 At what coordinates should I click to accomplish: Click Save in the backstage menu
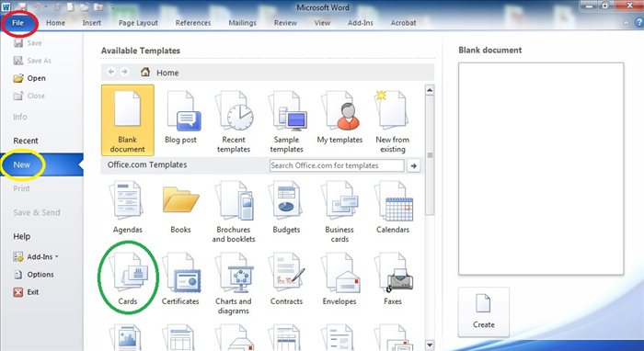28,43
